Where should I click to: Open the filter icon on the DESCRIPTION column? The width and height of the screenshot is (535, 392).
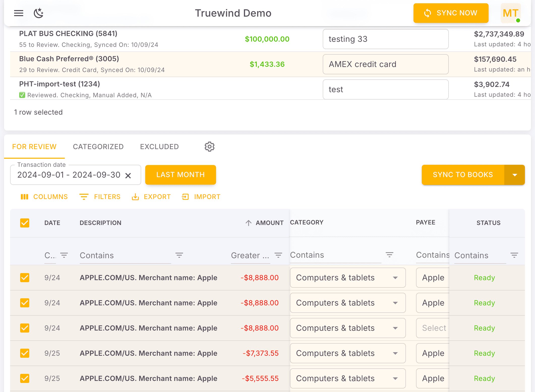pyautogui.click(x=179, y=255)
